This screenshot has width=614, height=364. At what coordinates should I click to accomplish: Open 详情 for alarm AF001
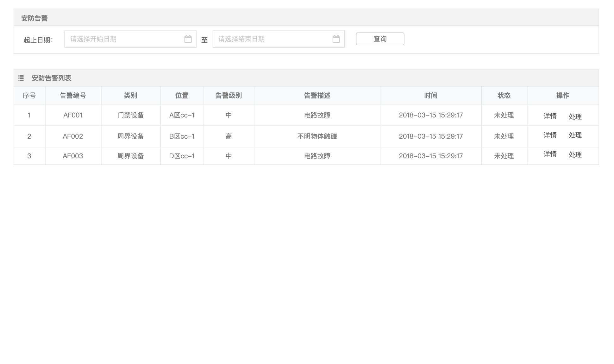[550, 116]
